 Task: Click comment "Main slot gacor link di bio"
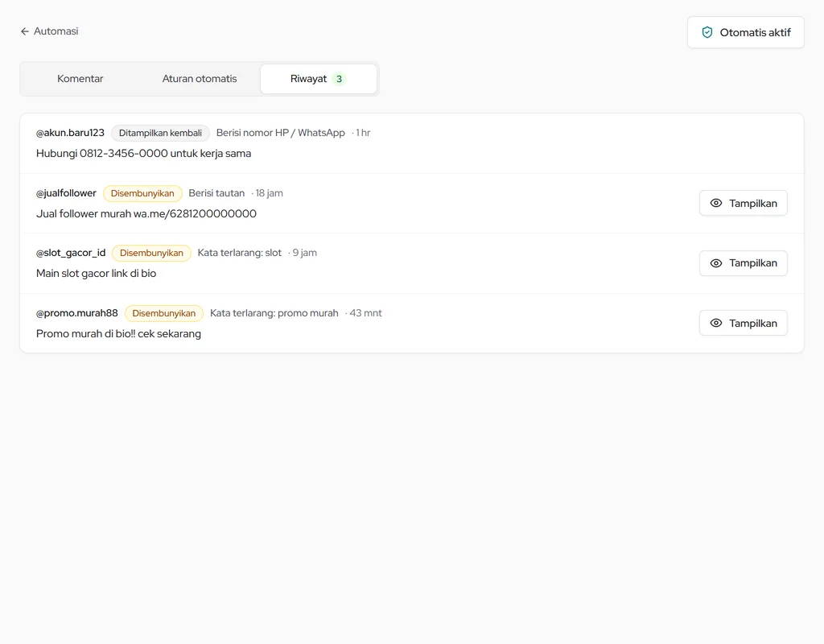(x=97, y=274)
